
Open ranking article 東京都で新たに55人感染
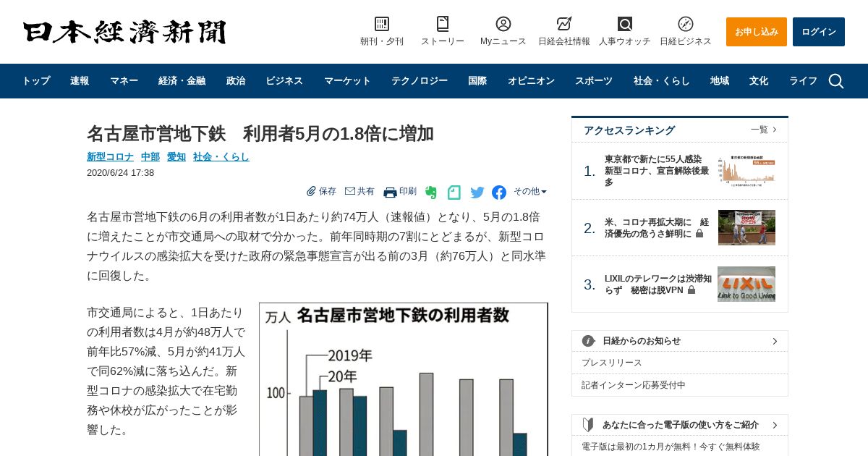tap(657, 171)
